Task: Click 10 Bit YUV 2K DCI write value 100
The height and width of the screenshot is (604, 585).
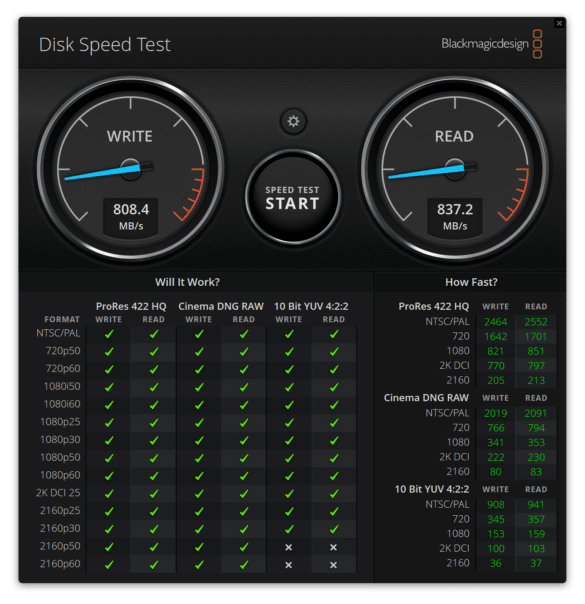Action: coord(496,548)
